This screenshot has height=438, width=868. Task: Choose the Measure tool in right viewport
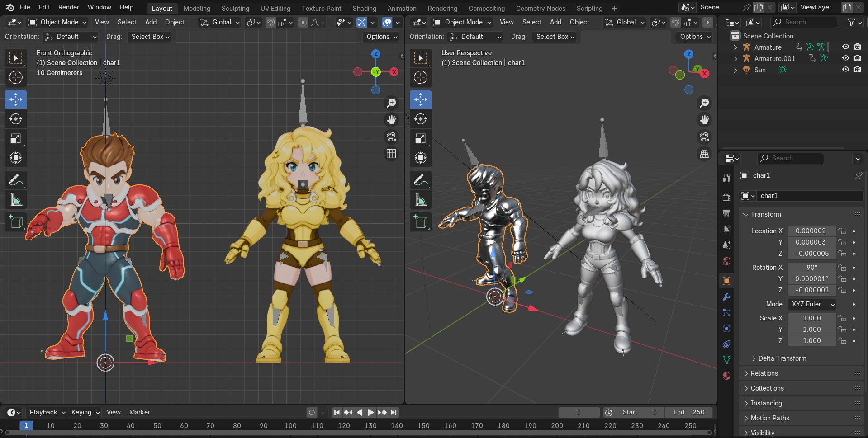pos(421,200)
